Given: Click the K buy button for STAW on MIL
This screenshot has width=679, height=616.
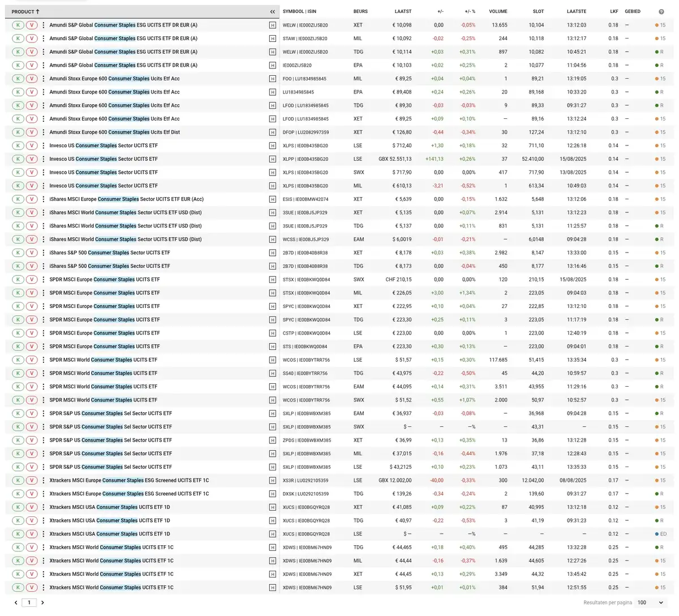Looking at the screenshot, I should [x=18, y=38].
